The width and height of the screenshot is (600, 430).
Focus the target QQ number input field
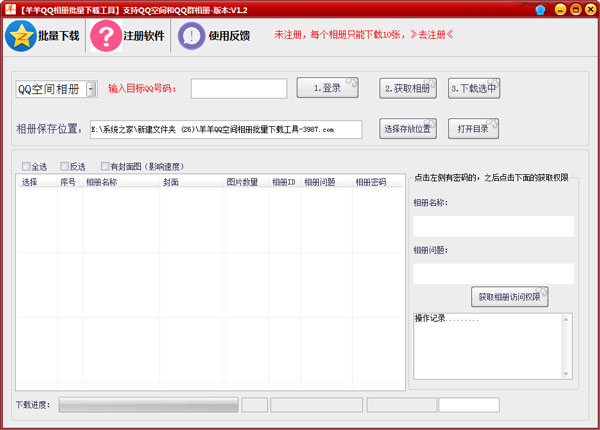pyautogui.click(x=239, y=89)
